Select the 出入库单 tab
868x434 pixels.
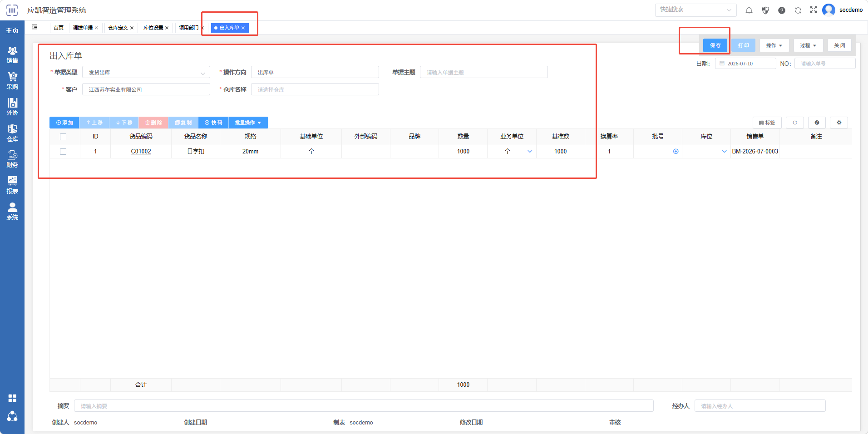pos(229,28)
